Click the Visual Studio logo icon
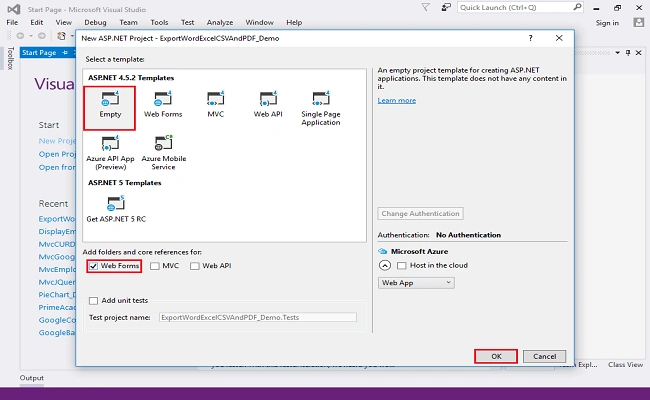This screenshot has height=400, width=650. point(14,9)
